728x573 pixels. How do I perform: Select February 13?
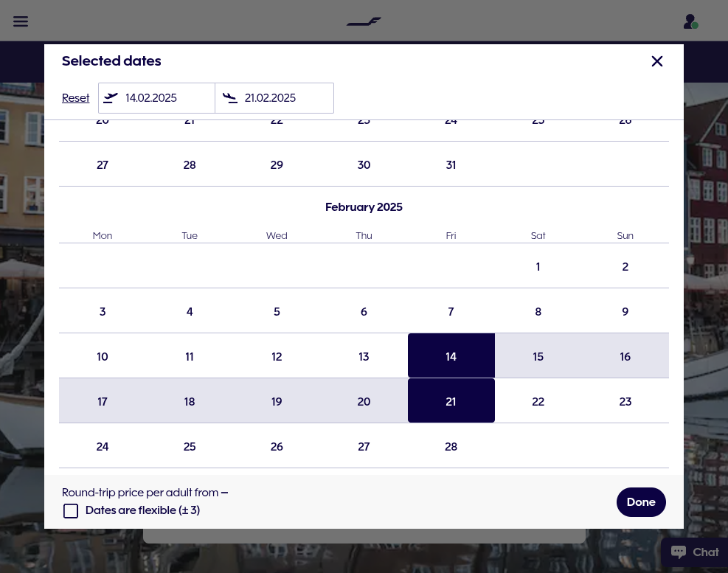[364, 357]
